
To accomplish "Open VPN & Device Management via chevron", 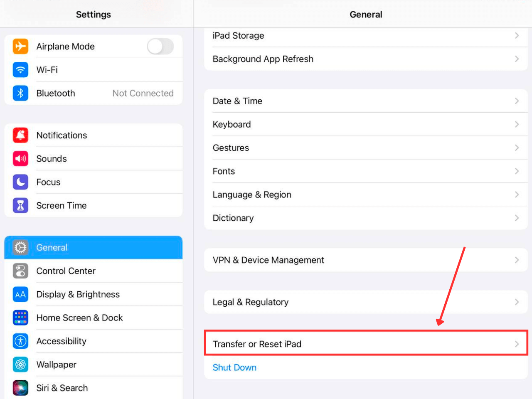I will (517, 260).
